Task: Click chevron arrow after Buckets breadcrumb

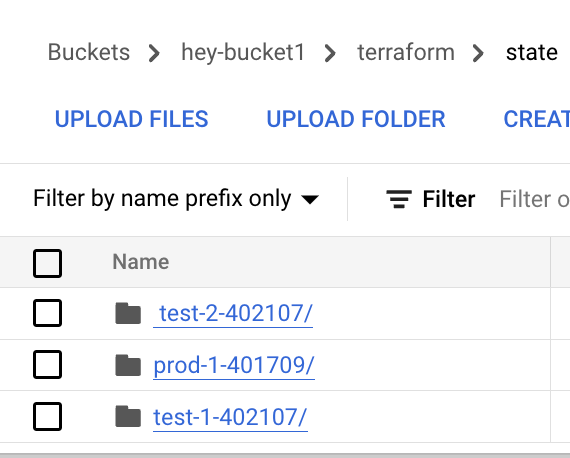Action: click(154, 53)
